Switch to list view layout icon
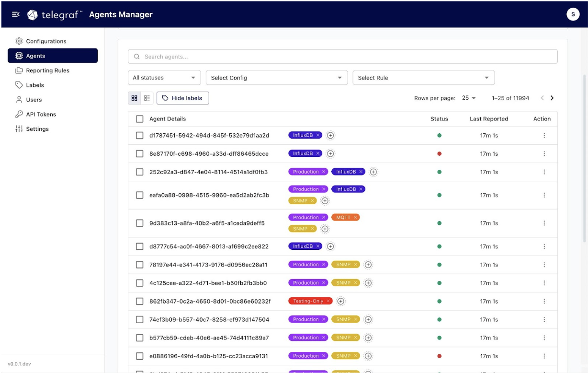This screenshot has height=373, width=588. click(147, 98)
